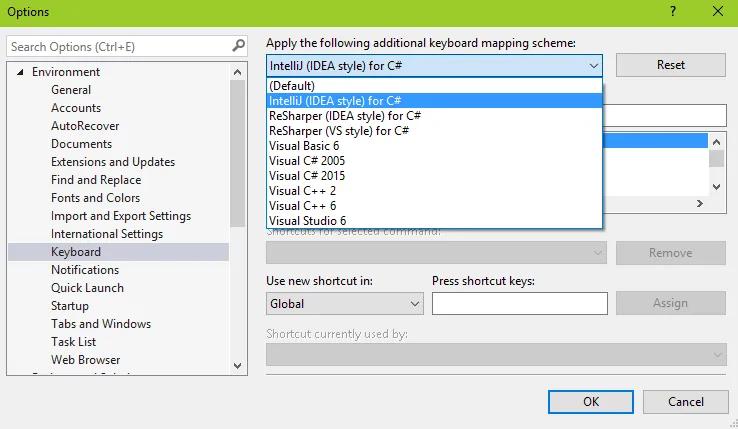Open Notifications settings
The width and height of the screenshot is (738, 429).
tap(85, 270)
